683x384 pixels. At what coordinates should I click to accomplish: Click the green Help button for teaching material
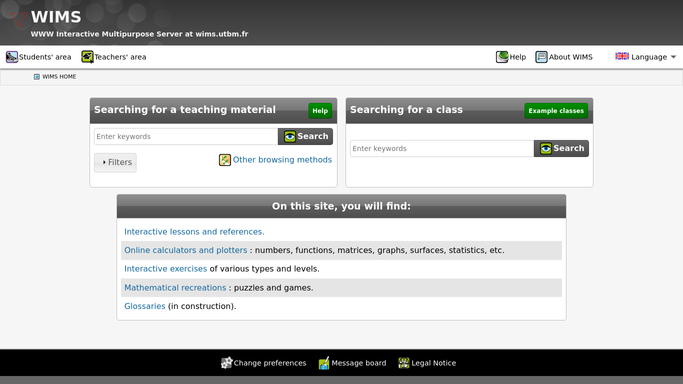pyautogui.click(x=320, y=111)
